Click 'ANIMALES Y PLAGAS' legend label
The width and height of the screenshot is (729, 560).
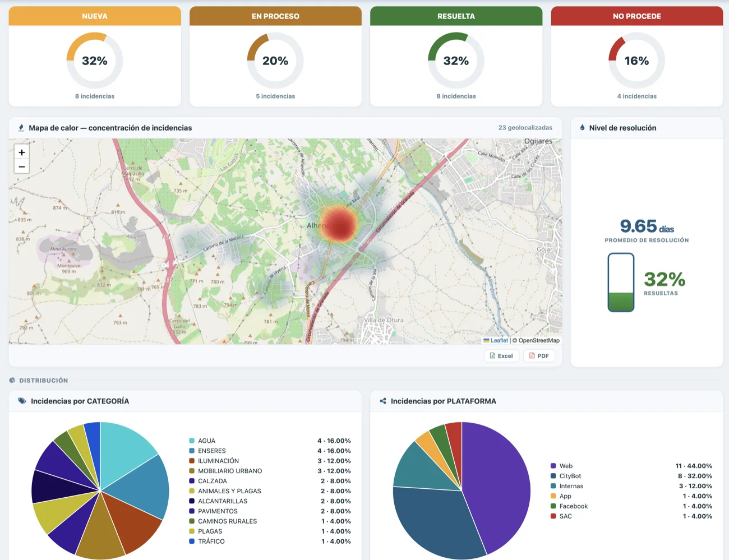(229, 491)
